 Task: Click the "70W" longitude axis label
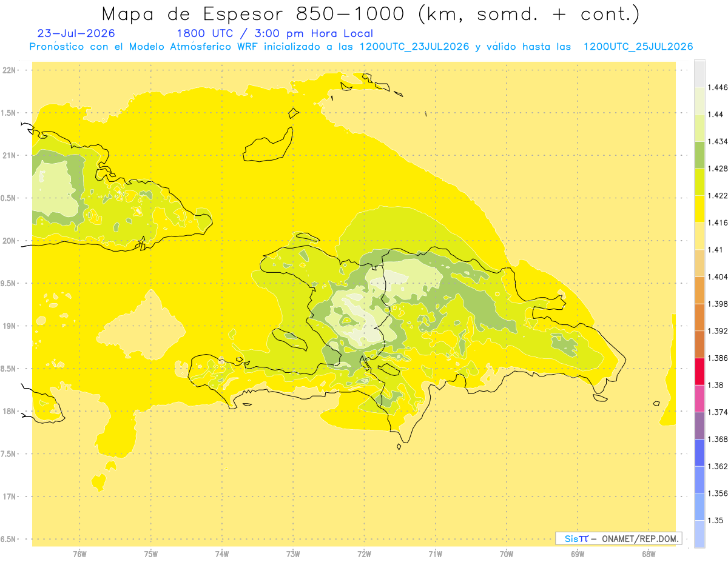[507, 554]
